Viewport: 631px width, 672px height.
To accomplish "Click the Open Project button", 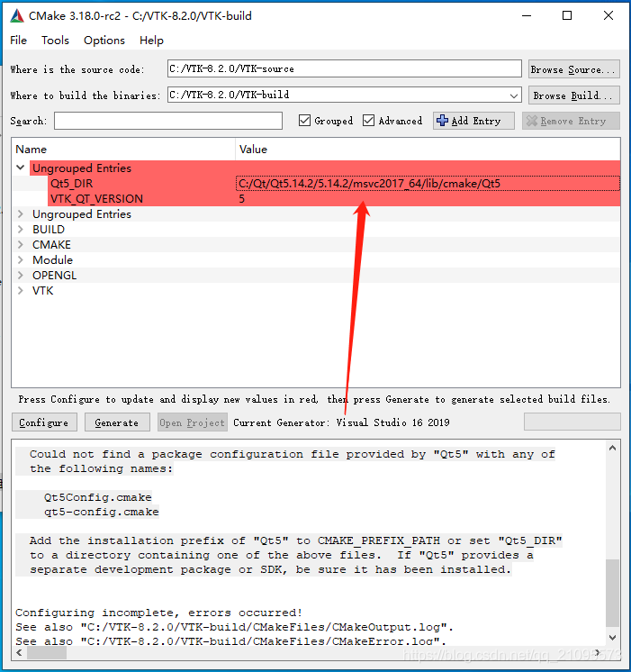I will pyautogui.click(x=193, y=422).
